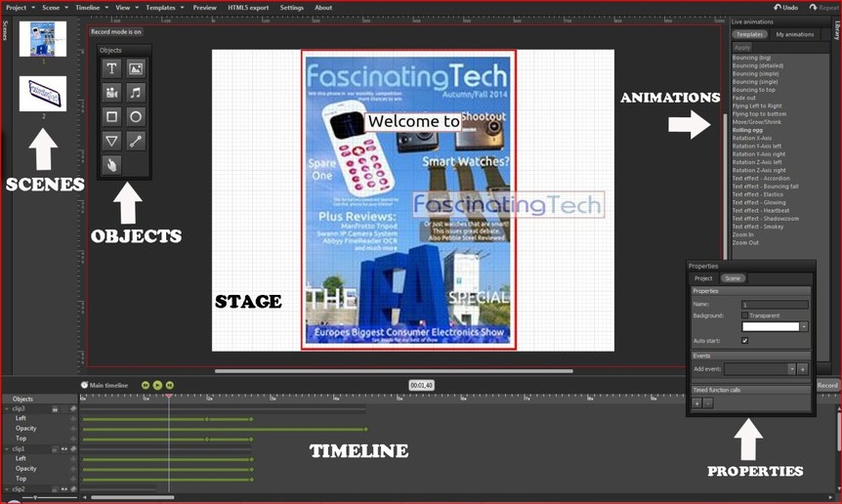
Task: Click the white background color swatch
Action: tap(771, 326)
